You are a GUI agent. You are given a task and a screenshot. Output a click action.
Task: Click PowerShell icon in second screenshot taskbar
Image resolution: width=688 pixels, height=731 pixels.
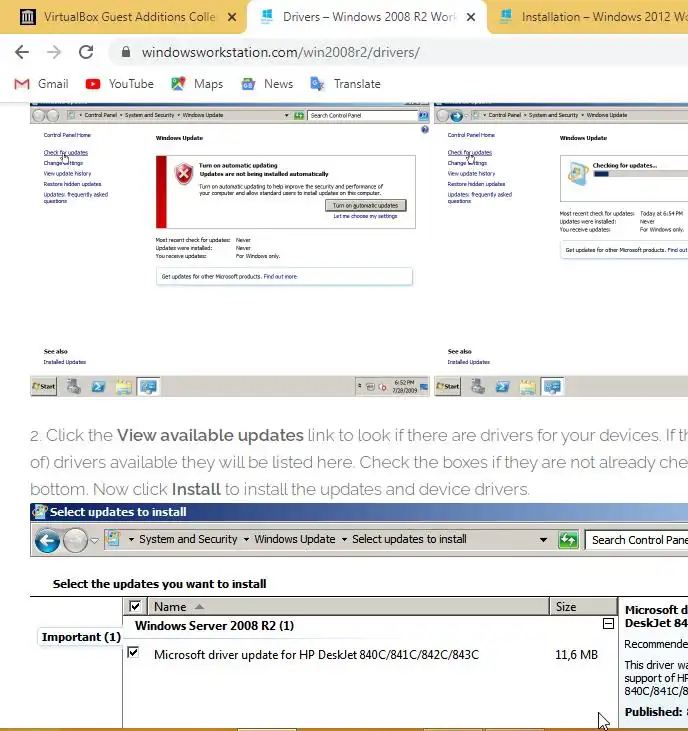pos(502,386)
